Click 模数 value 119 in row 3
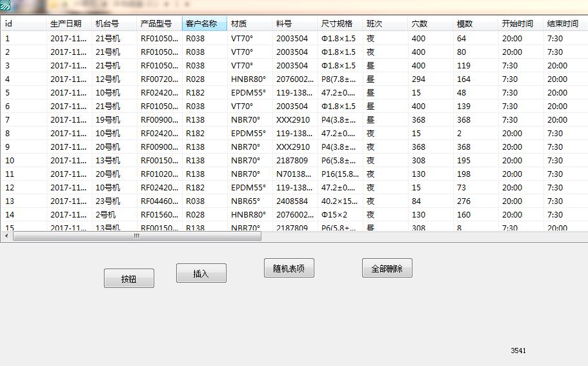The height and width of the screenshot is (366, 588). point(463,66)
